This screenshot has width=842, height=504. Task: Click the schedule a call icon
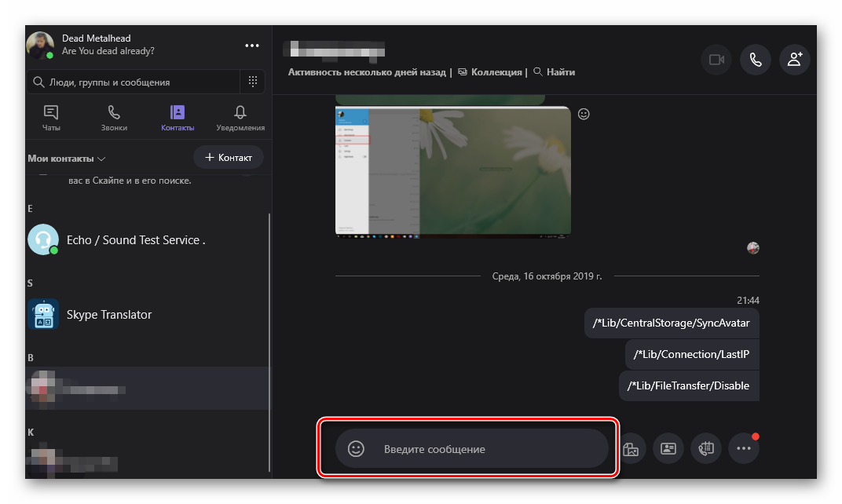[x=706, y=449]
